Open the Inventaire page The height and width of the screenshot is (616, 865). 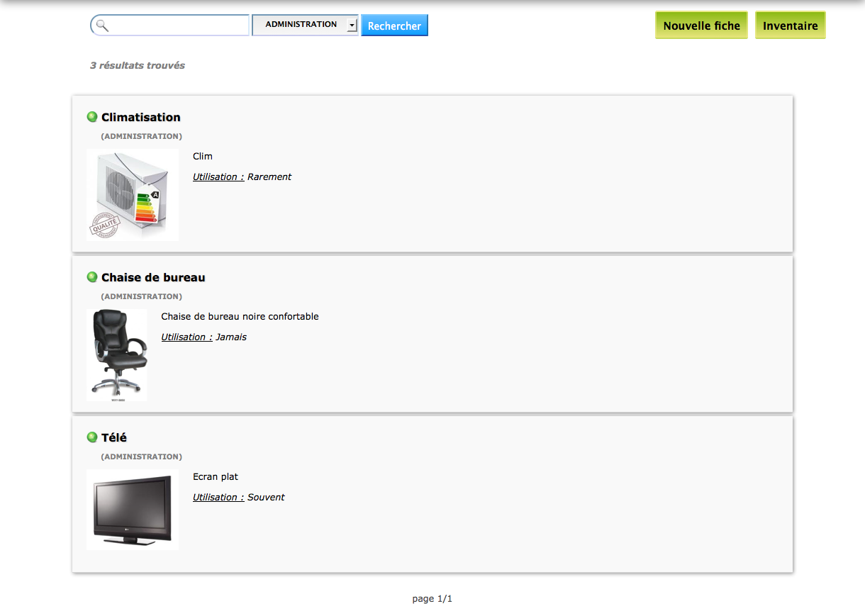[x=790, y=26]
